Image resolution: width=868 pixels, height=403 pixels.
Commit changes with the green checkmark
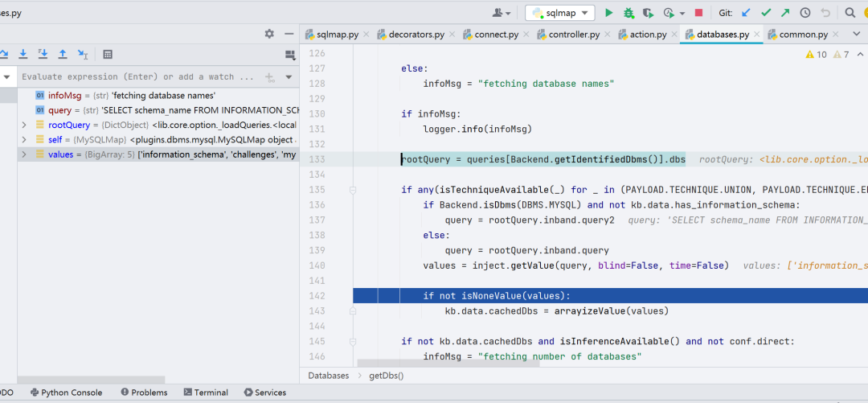766,13
